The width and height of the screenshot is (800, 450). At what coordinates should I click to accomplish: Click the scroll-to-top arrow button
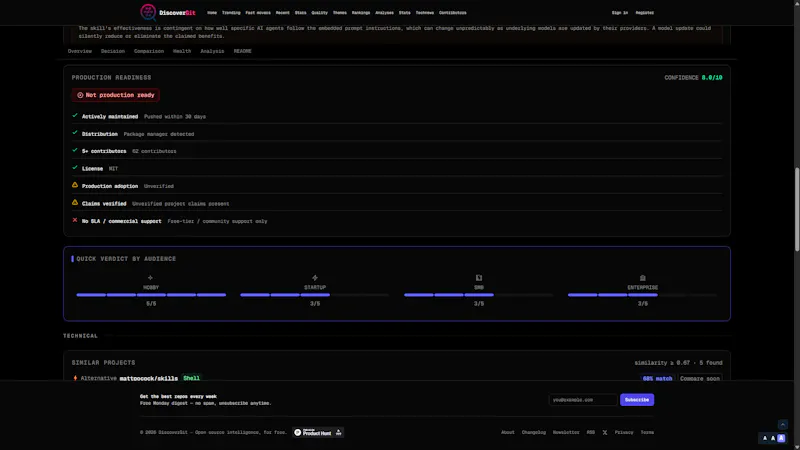point(783,424)
